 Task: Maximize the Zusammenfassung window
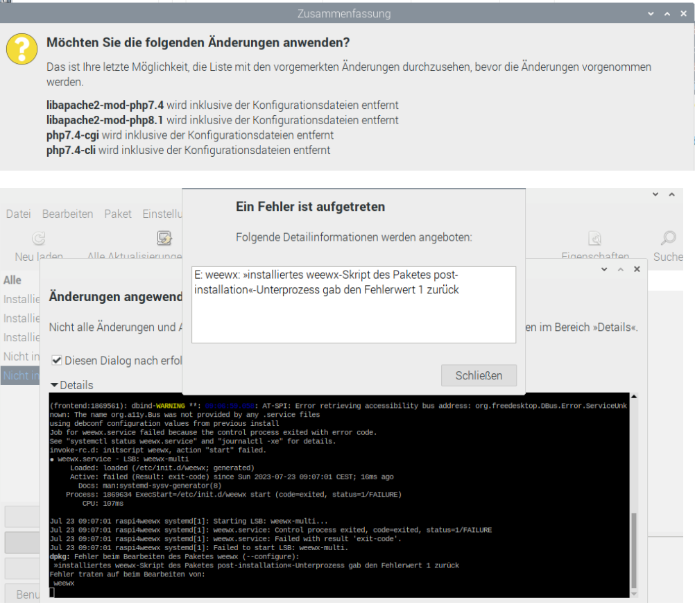tap(667, 14)
